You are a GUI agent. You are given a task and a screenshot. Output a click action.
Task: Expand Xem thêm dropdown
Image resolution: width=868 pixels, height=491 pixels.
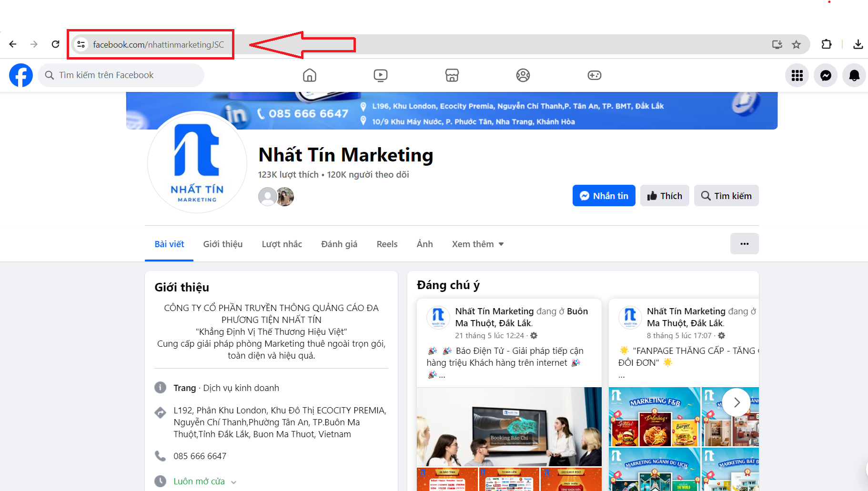pyautogui.click(x=478, y=244)
